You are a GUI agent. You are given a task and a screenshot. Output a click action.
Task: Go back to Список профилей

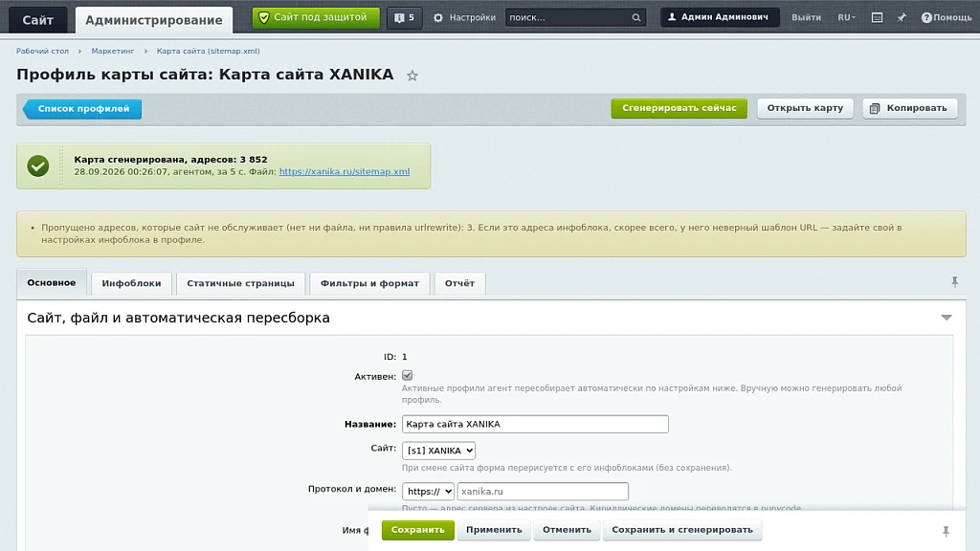(82, 109)
